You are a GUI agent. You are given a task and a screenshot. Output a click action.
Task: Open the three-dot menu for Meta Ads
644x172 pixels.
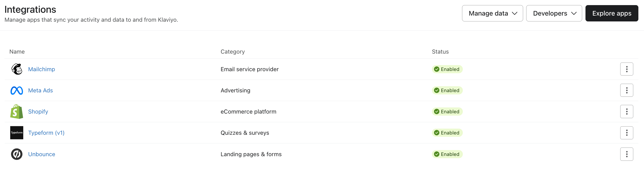626,90
